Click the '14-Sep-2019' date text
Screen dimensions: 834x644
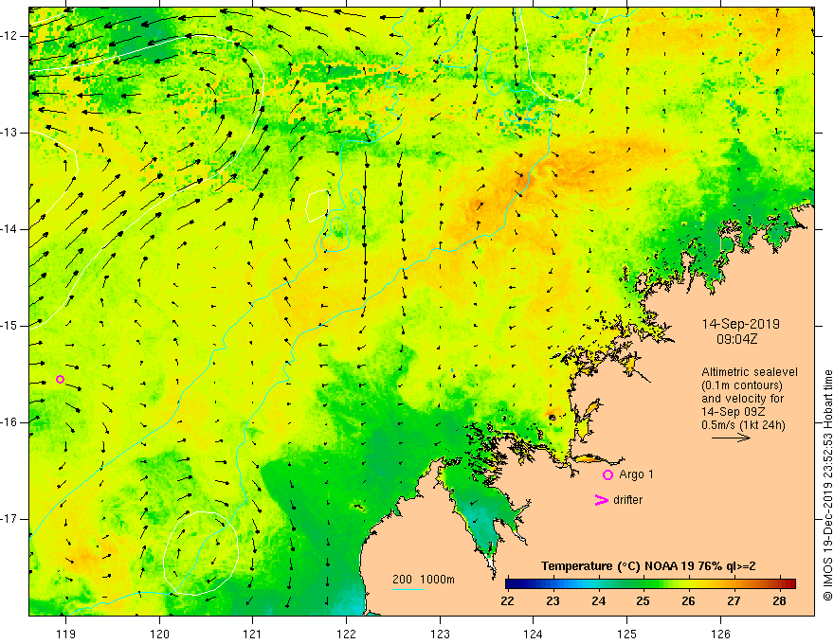click(x=741, y=324)
